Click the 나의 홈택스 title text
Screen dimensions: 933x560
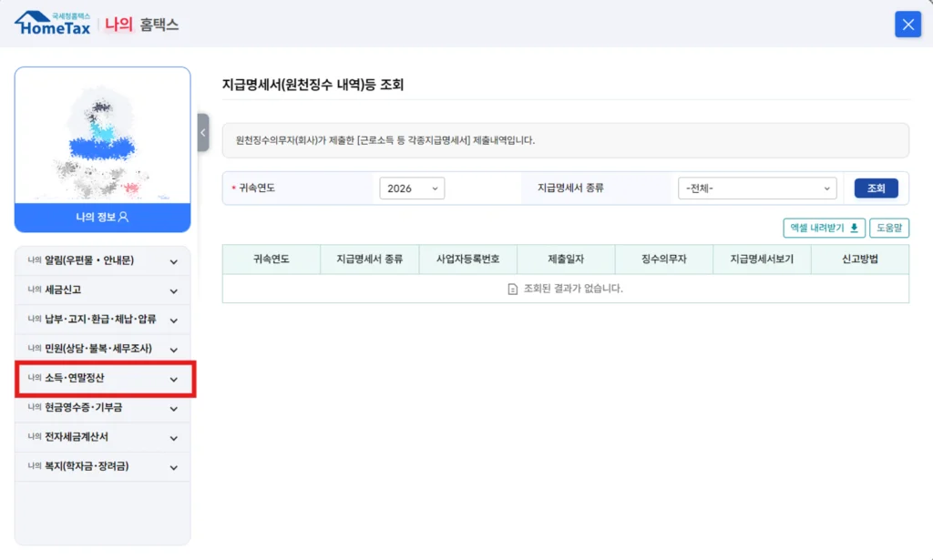141,25
